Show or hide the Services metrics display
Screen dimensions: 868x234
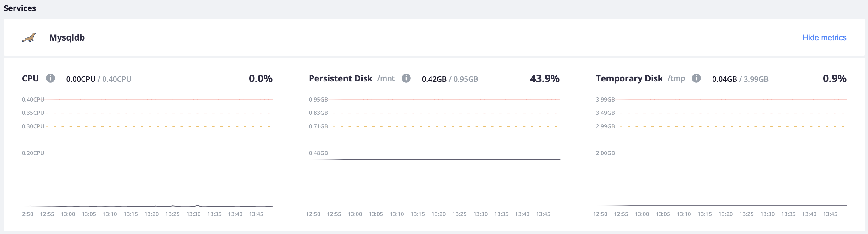pos(824,38)
